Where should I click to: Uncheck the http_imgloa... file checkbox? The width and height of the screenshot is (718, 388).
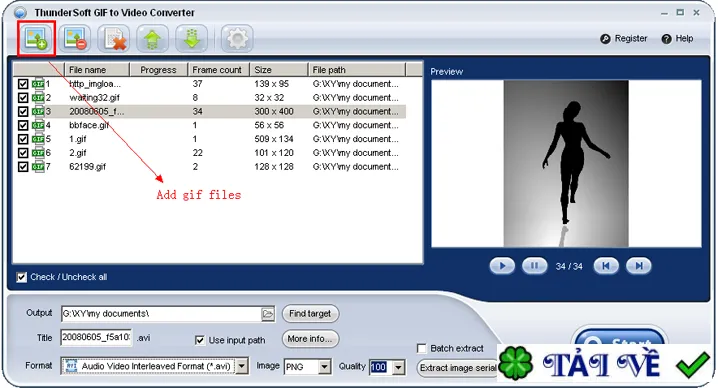coord(23,84)
